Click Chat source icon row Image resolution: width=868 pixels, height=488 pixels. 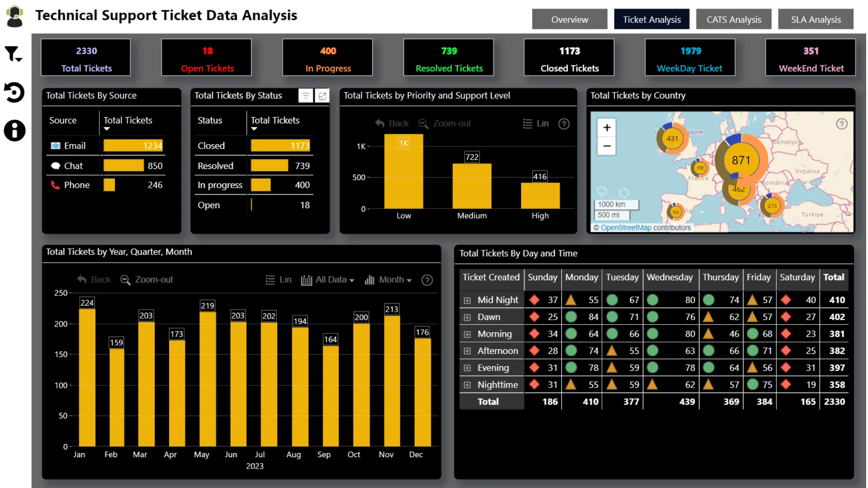pos(106,166)
